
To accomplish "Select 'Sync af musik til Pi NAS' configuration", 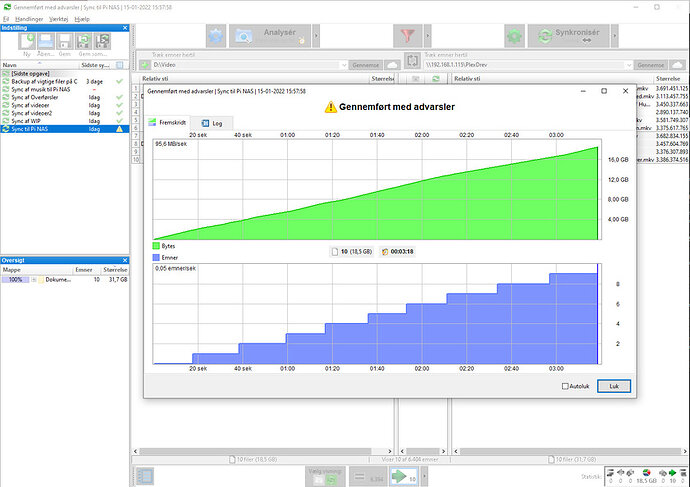I will tap(65, 89).
